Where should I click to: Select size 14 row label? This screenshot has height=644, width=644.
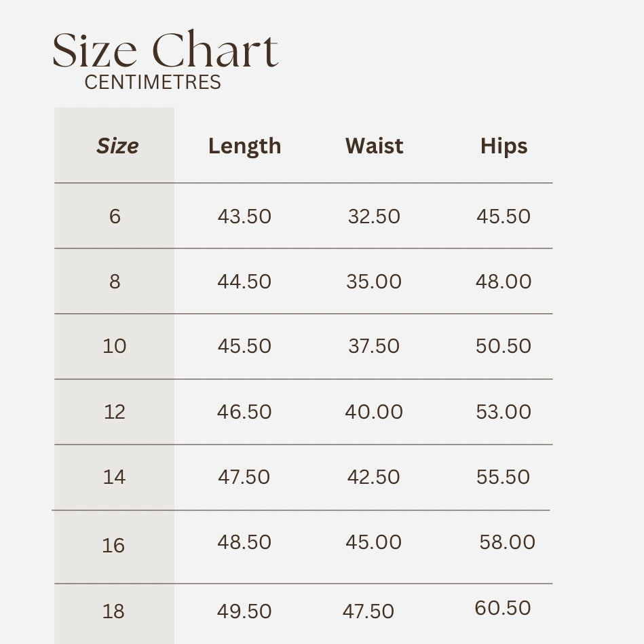click(x=114, y=477)
